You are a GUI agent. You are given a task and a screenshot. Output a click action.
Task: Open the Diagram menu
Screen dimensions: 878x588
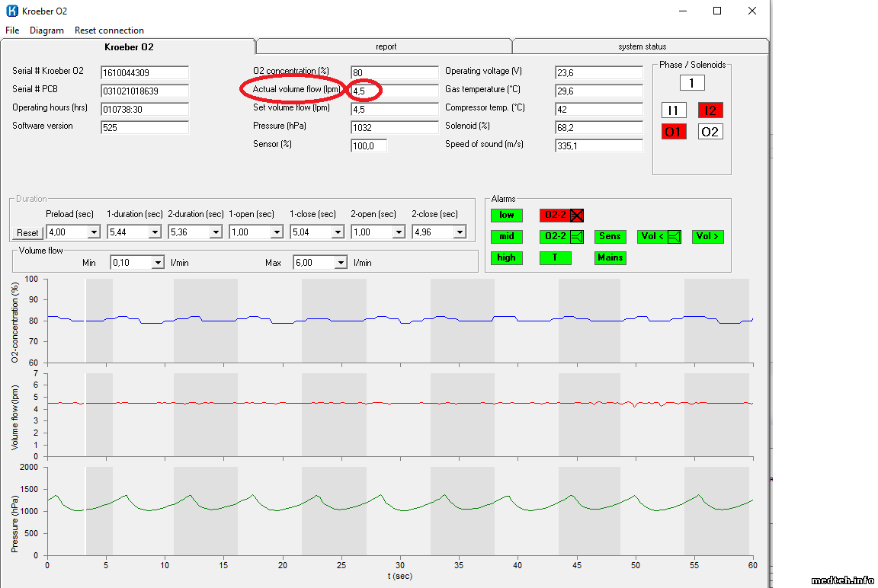coord(46,30)
